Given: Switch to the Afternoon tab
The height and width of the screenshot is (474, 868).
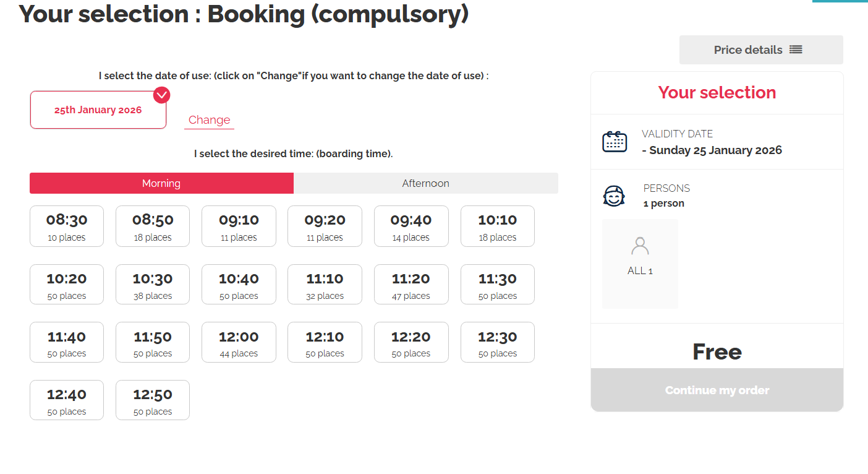Looking at the screenshot, I should pos(425,183).
